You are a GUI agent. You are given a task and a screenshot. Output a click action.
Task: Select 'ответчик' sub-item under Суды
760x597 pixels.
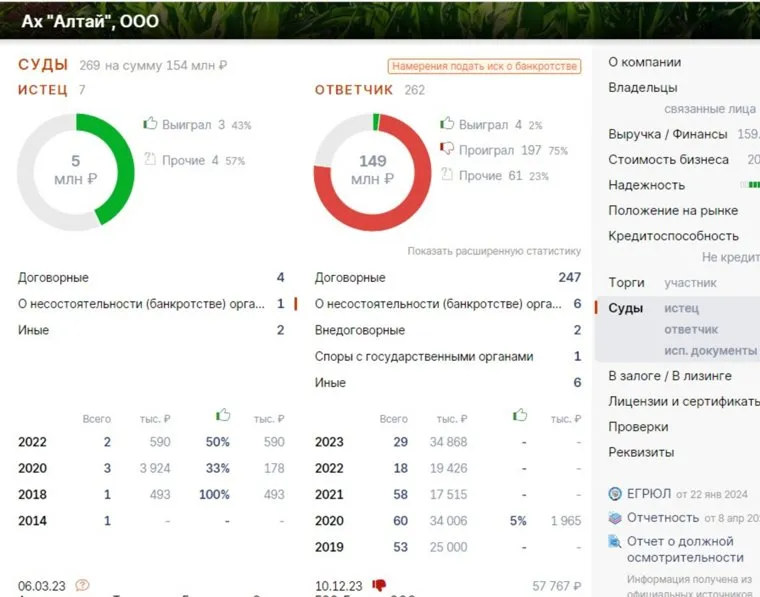(x=691, y=330)
